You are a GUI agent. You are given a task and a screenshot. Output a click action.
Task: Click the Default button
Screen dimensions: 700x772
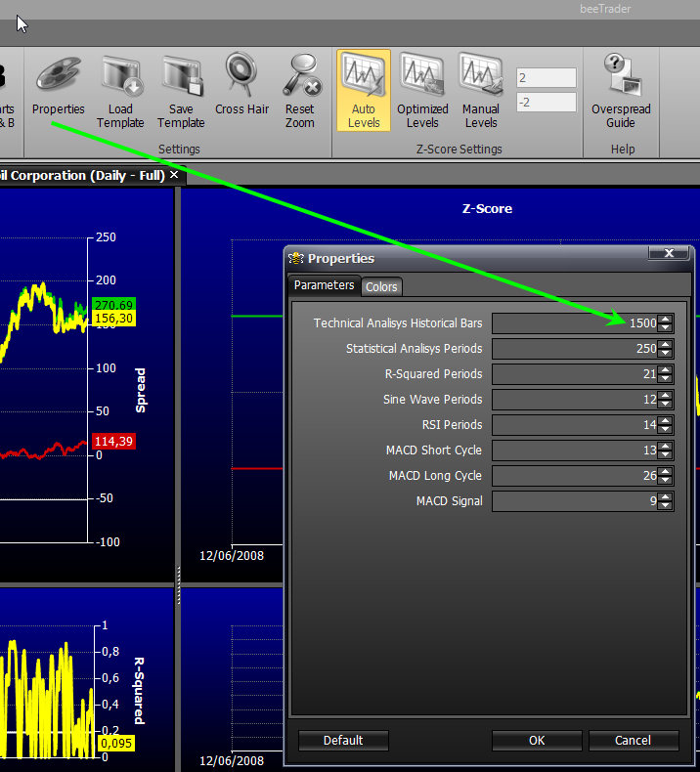point(343,741)
